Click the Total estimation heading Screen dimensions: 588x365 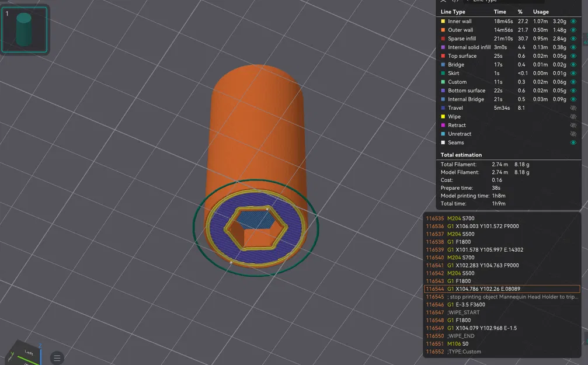[461, 155]
